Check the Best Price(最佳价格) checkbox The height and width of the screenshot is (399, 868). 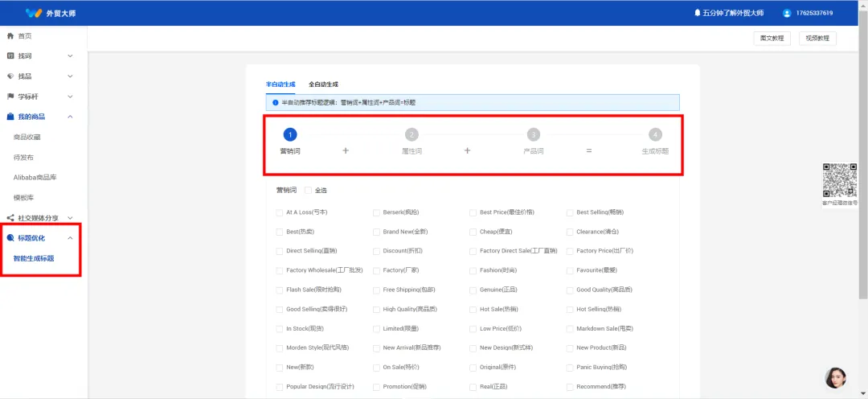pyautogui.click(x=473, y=212)
